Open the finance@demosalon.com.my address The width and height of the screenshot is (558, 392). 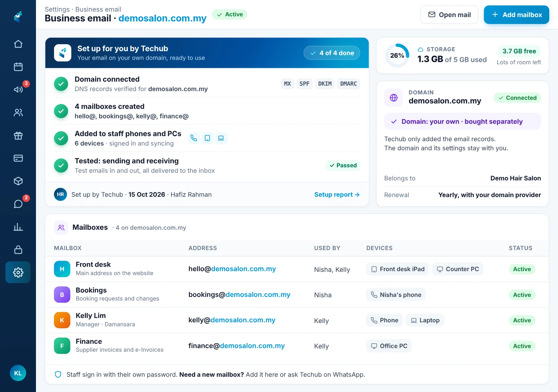coord(236,346)
